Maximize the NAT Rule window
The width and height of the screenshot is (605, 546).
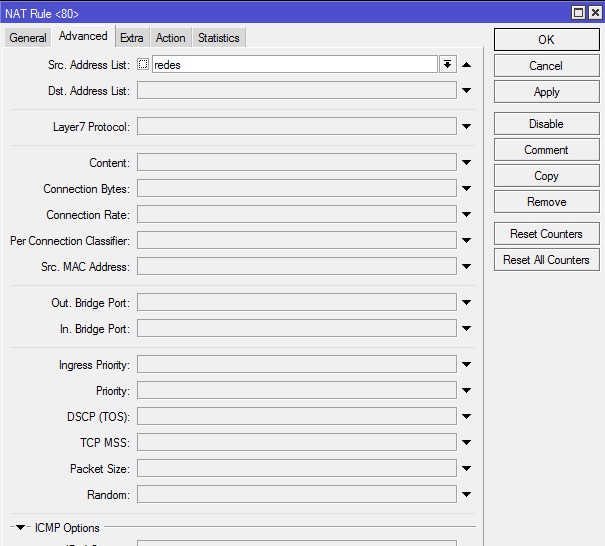578,13
